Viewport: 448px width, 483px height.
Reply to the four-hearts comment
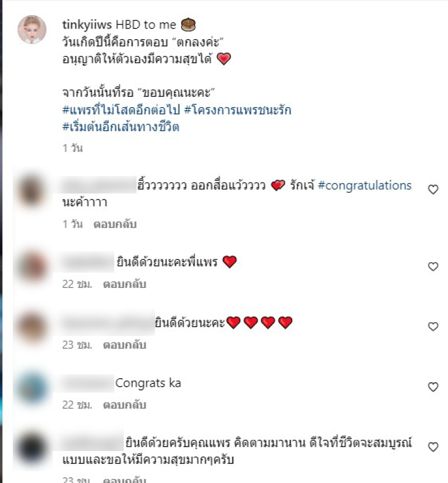pos(124,345)
